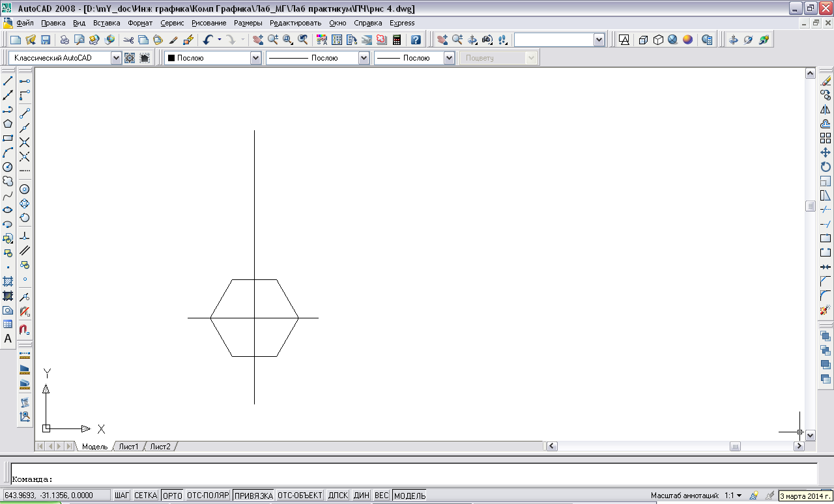Open the Справка menu
Viewport: 834px width, 504px height.
point(368,23)
